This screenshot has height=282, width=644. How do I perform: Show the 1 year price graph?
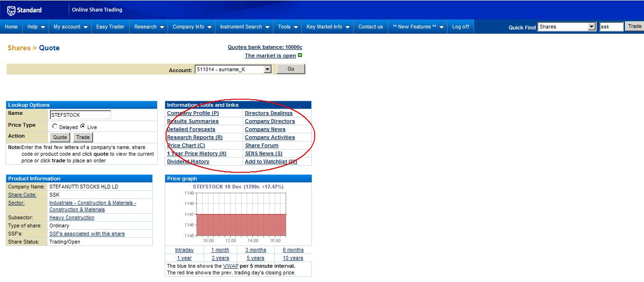point(184,258)
